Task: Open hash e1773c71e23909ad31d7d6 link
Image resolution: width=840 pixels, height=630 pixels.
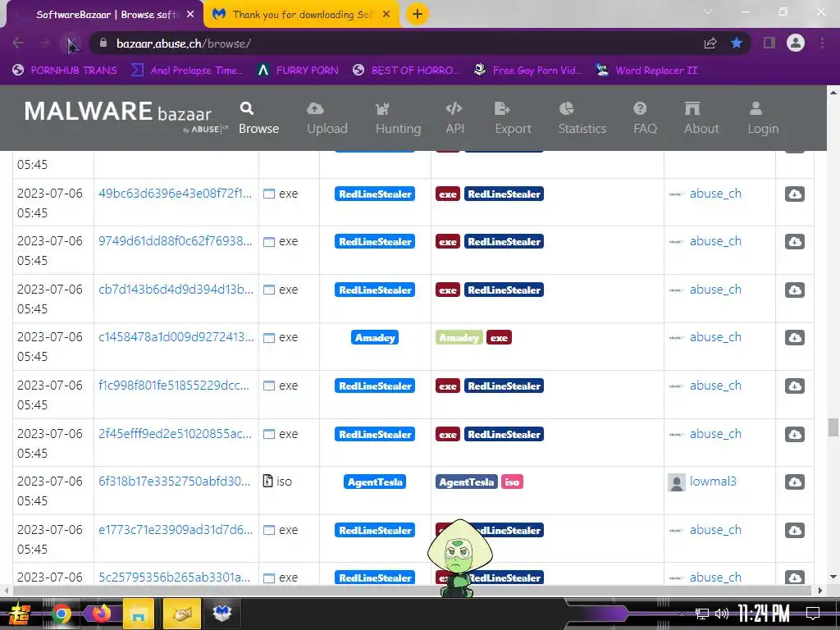Action: click(176, 529)
